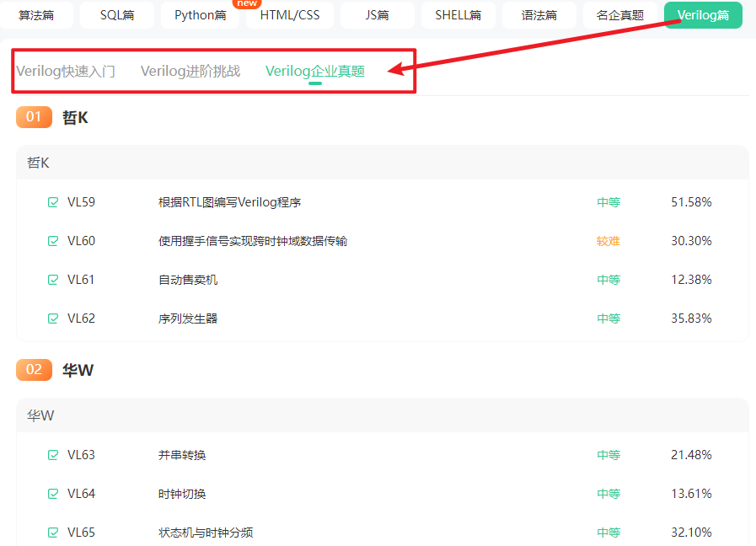756x546 pixels.
Task: Click the VL61 problem number
Action: 81,280
